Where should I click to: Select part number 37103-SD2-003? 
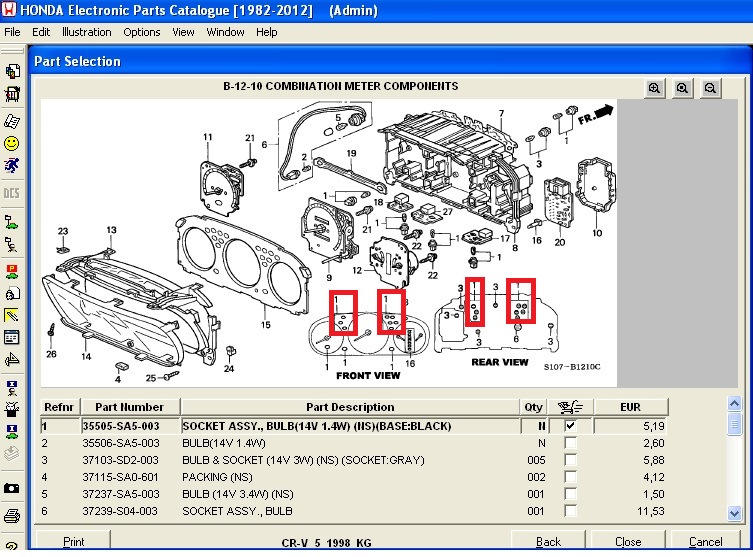pyautogui.click(x=121, y=460)
